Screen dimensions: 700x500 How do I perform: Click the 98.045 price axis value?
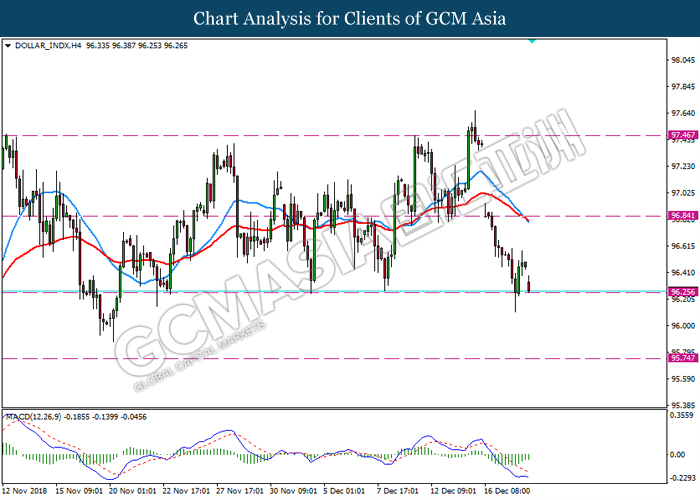tap(683, 60)
